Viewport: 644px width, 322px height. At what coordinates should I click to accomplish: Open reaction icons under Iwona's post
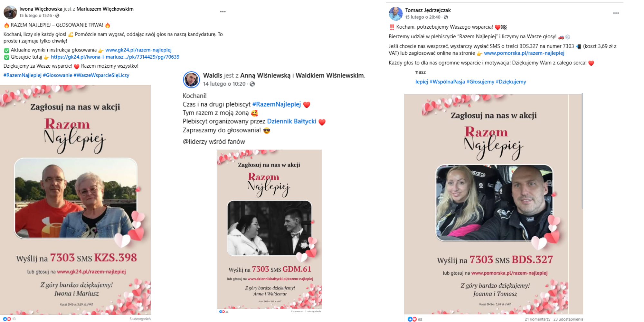pyautogui.click(x=7, y=319)
